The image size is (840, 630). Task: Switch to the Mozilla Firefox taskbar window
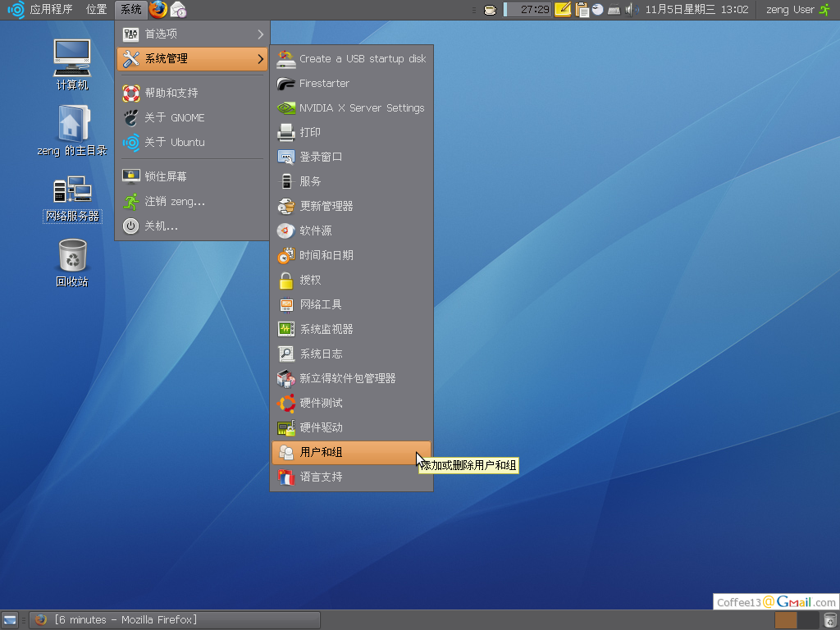175,620
